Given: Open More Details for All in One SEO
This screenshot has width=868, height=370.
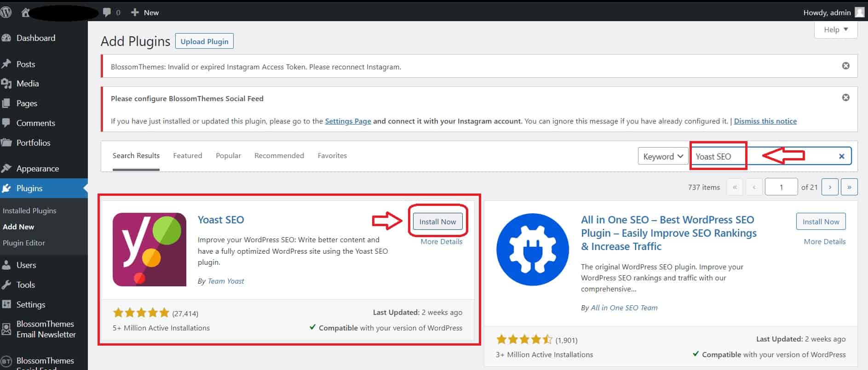Looking at the screenshot, I should click(825, 242).
